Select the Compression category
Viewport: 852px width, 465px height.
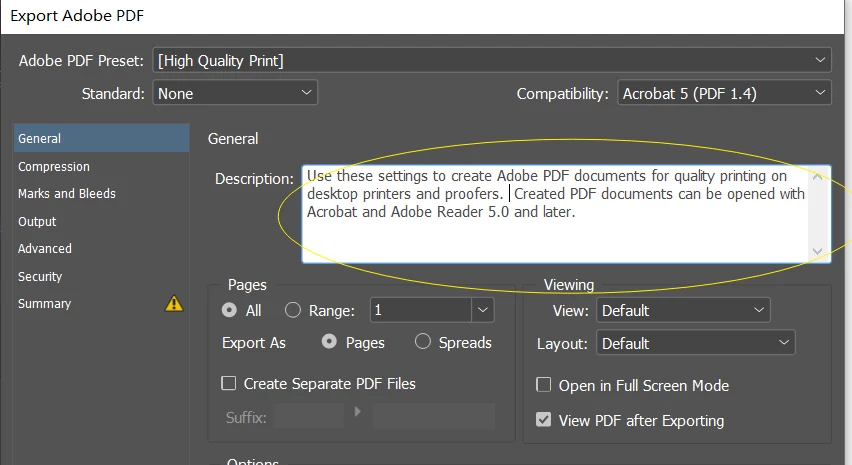tap(101, 166)
